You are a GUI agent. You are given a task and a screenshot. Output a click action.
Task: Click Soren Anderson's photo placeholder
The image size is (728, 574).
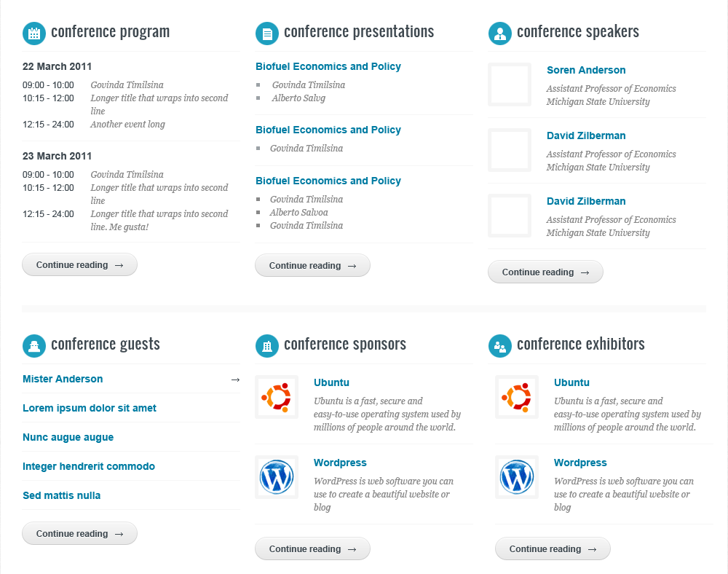510,84
